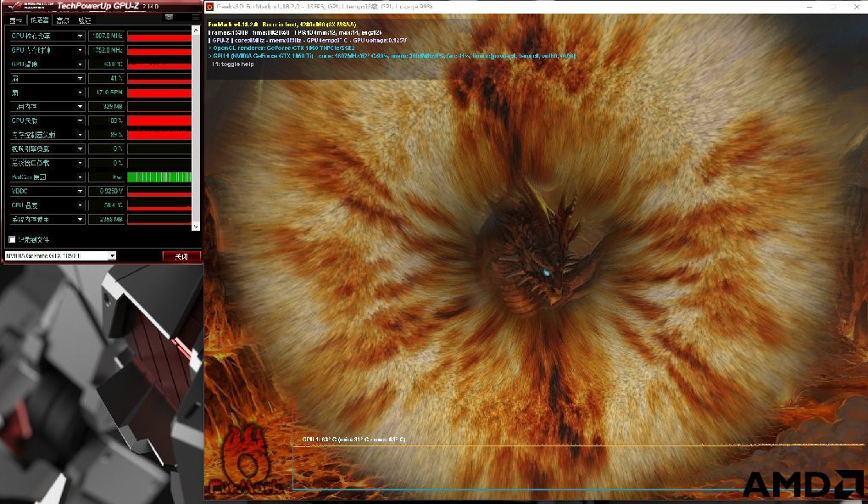Click the red Close button in GPU-Z
This screenshot has width=868, height=504.
[x=181, y=256]
